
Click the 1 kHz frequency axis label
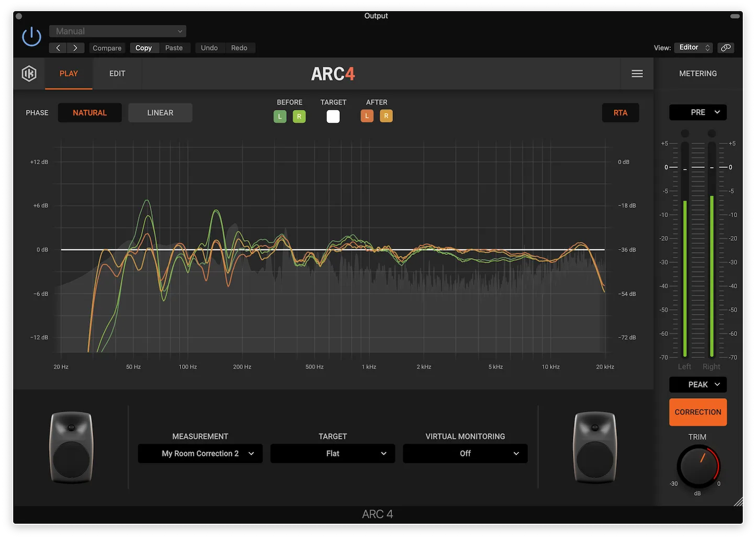369,367
